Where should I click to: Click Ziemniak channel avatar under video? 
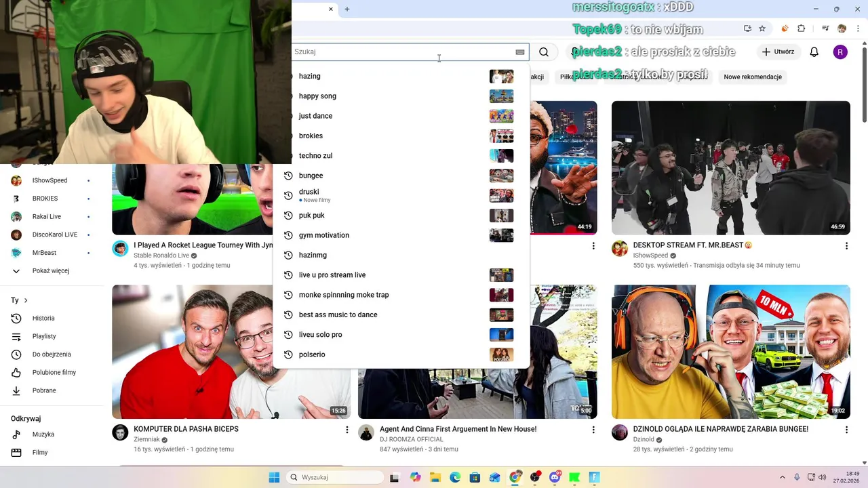(x=120, y=432)
